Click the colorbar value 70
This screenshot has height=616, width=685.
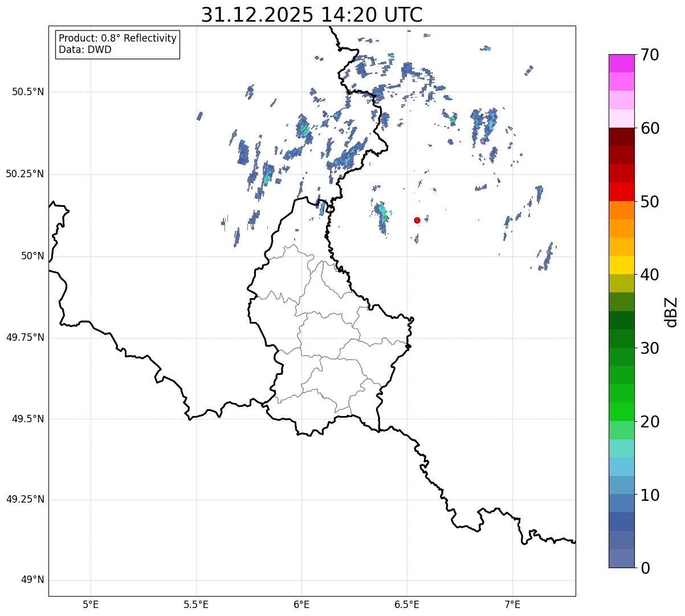point(650,55)
